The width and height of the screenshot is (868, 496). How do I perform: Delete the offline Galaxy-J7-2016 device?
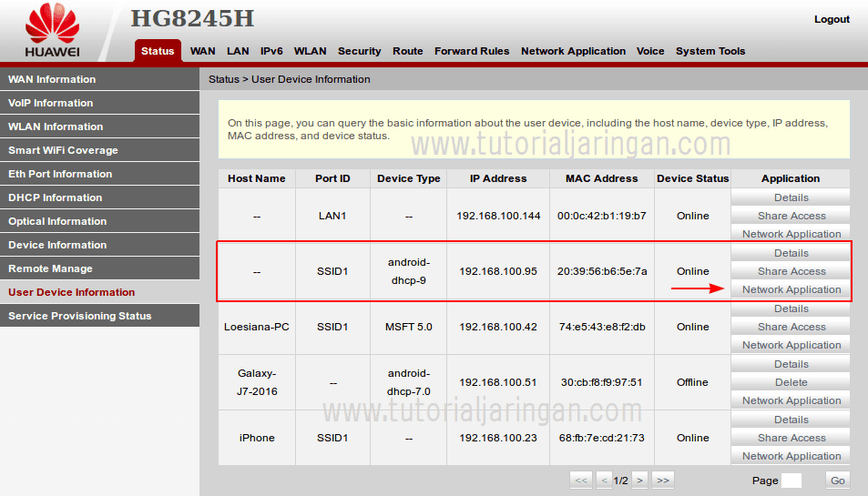tap(791, 382)
